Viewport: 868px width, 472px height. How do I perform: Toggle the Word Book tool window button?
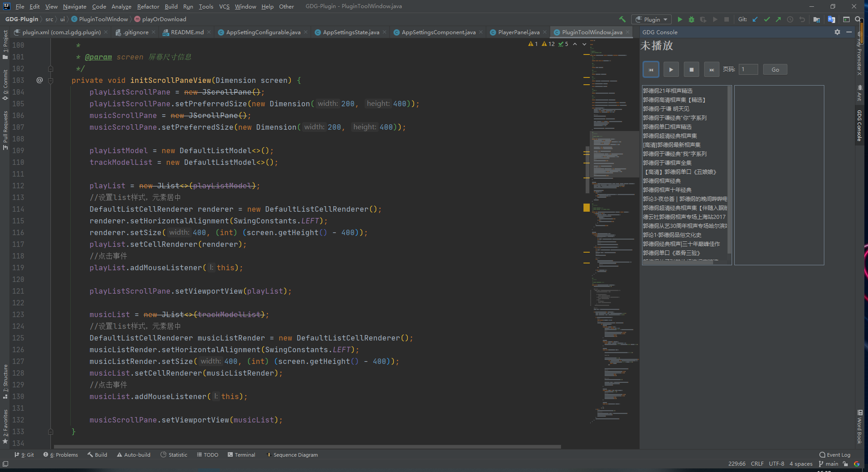pos(859,427)
